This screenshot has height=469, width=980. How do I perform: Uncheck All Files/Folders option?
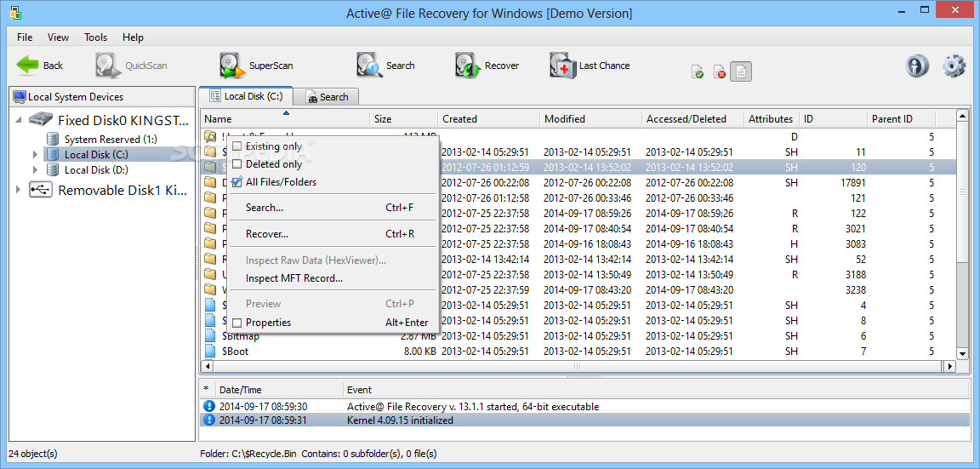(x=236, y=182)
